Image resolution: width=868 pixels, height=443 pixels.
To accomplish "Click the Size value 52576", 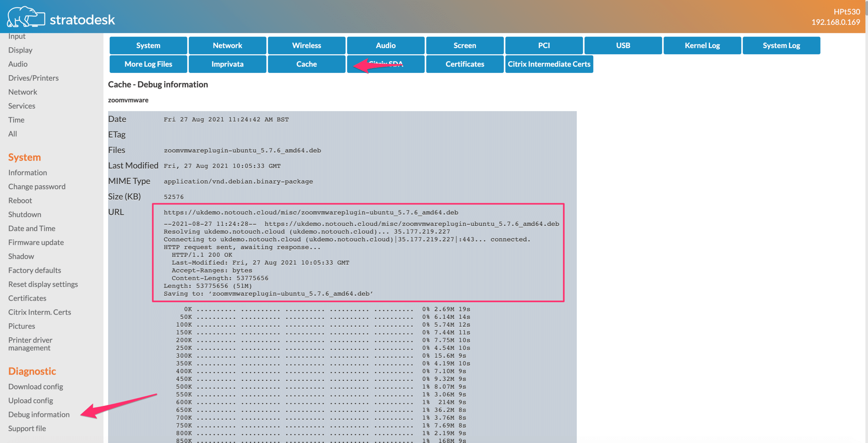I will point(174,197).
